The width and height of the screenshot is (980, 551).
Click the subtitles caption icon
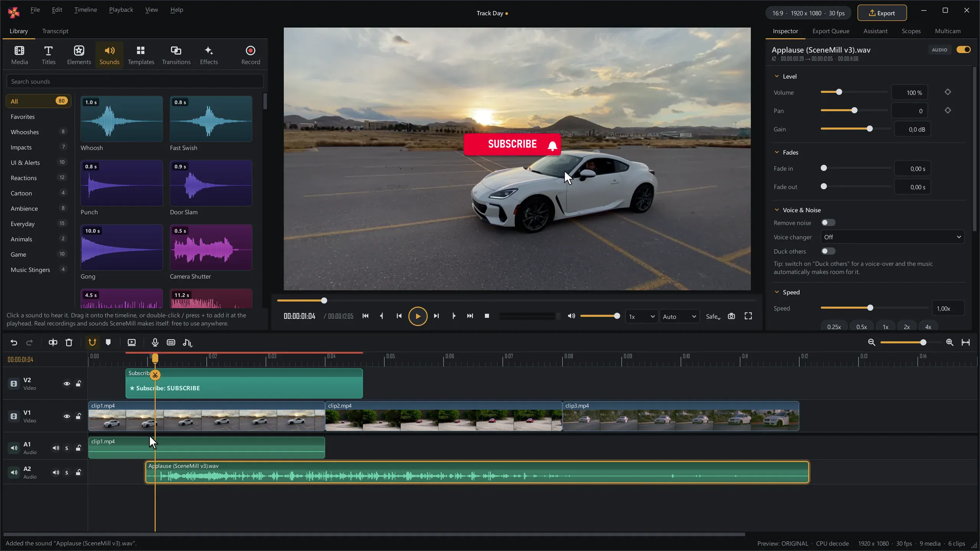pyautogui.click(x=171, y=342)
